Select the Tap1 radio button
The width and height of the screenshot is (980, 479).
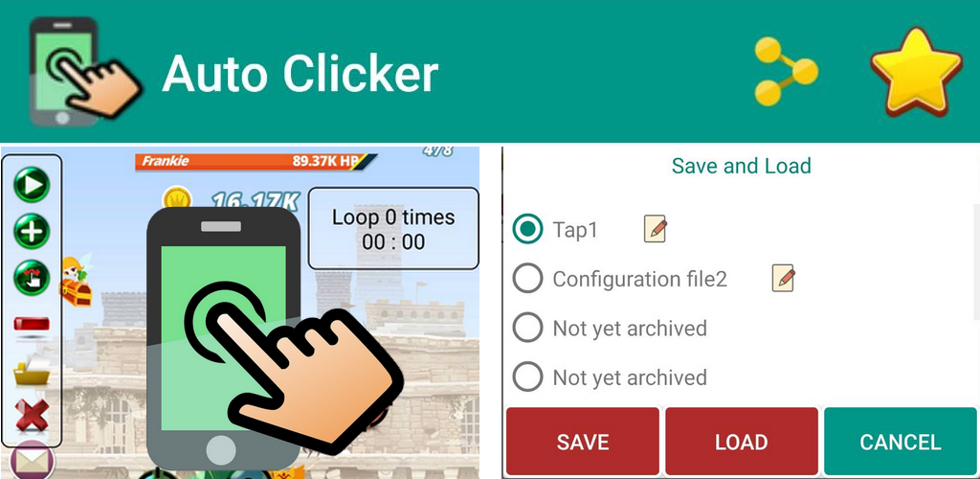point(527,230)
